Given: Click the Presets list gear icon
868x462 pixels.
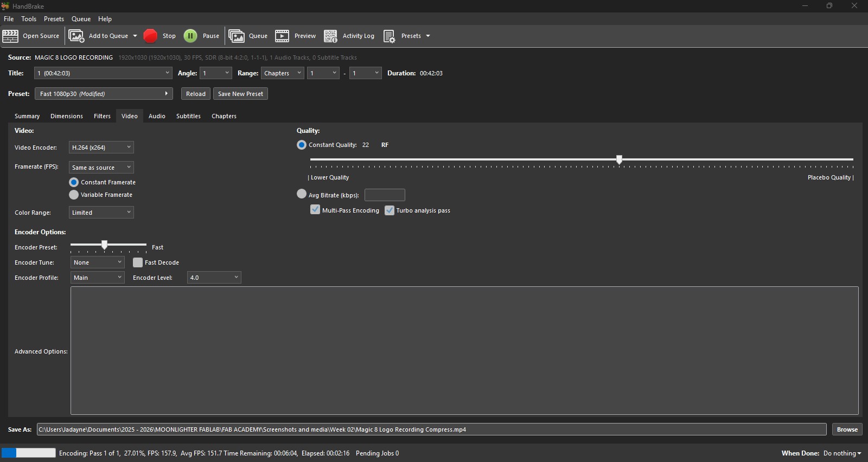Looking at the screenshot, I should [389, 36].
